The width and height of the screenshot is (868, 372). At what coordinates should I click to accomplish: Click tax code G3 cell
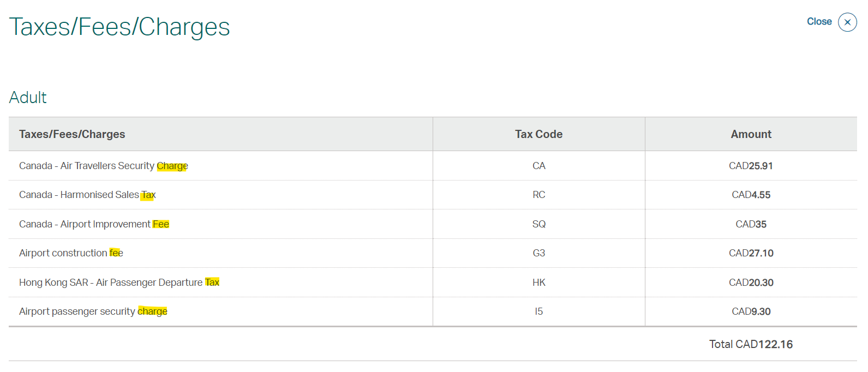click(538, 253)
